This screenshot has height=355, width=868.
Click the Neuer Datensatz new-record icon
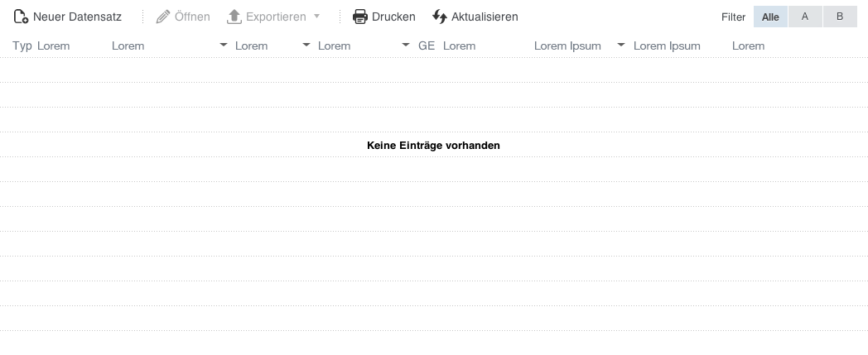click(21, 17)
